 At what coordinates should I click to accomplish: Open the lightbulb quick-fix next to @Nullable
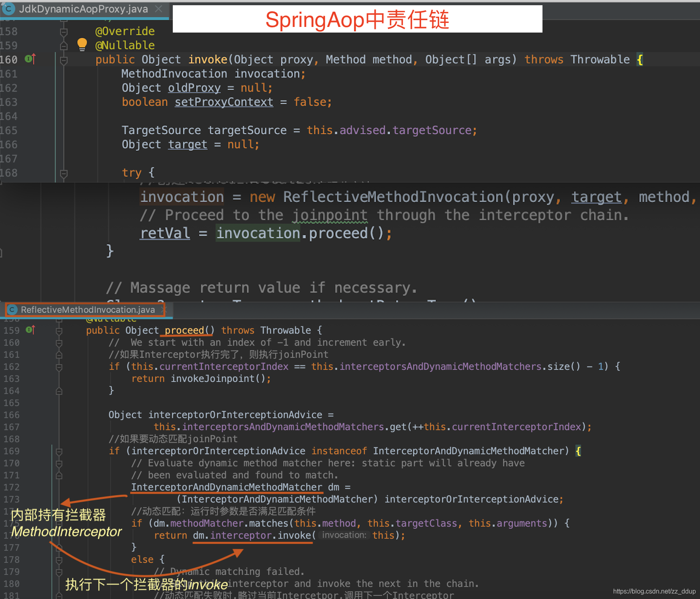pos(82,45)
